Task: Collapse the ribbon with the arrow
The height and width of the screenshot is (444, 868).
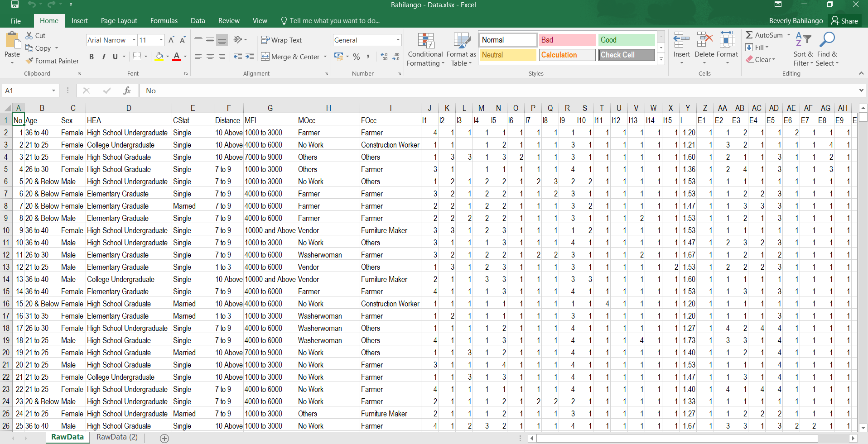Action: click(861, 73)
